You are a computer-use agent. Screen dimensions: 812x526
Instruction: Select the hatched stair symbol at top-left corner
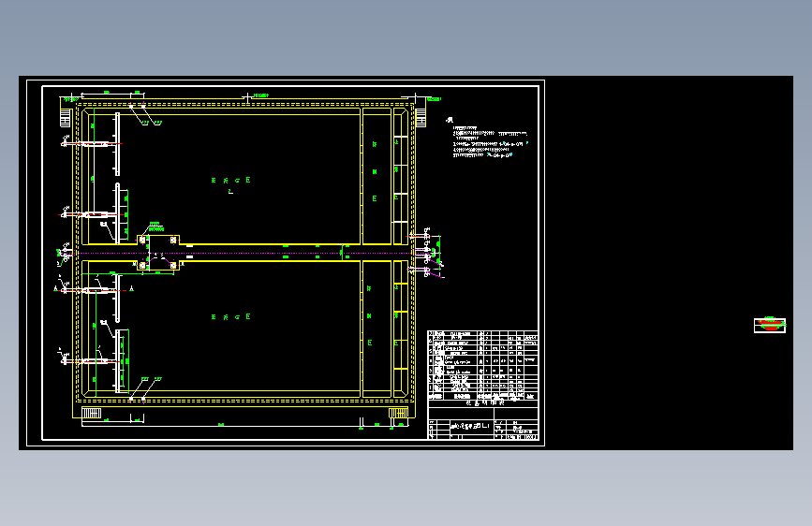click(66, 118)
